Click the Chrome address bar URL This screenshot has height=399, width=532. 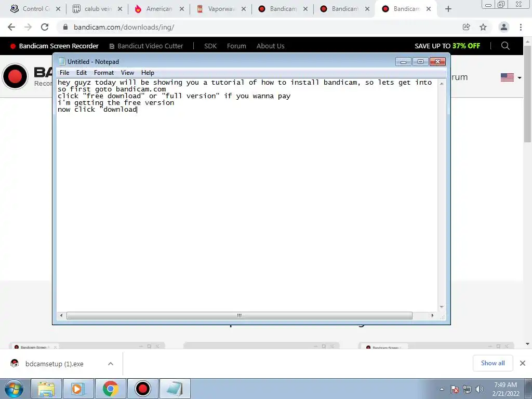click(x=124, y=27)
